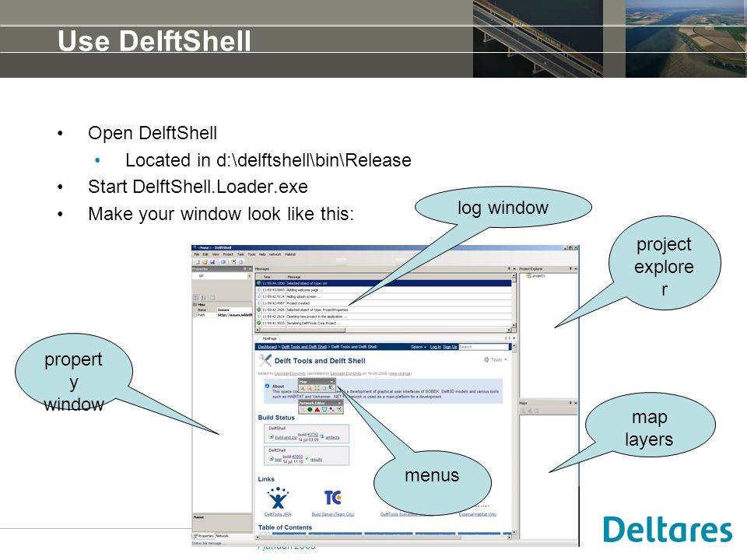Open the Project menu
This screenshot has width=747, height=560.
pyautogui.click(x=228, y=254)
